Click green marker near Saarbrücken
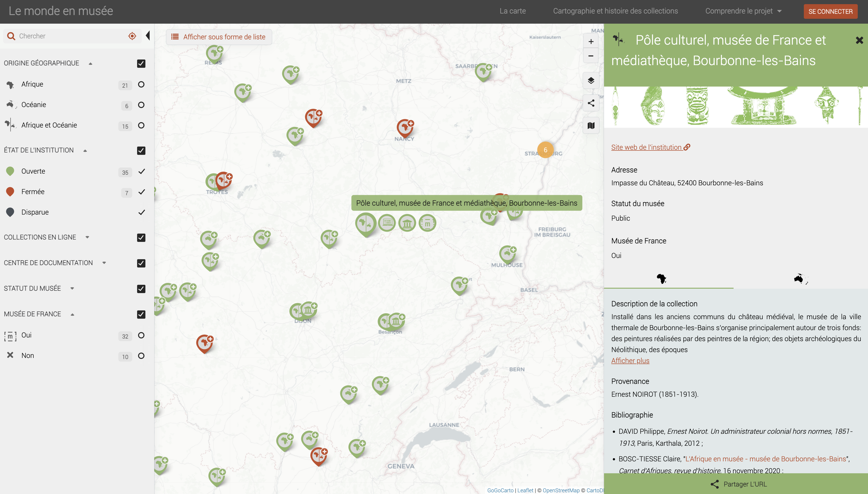Viewport: 868px width, 494px height. pyautogui.click(x=483, y=72)
